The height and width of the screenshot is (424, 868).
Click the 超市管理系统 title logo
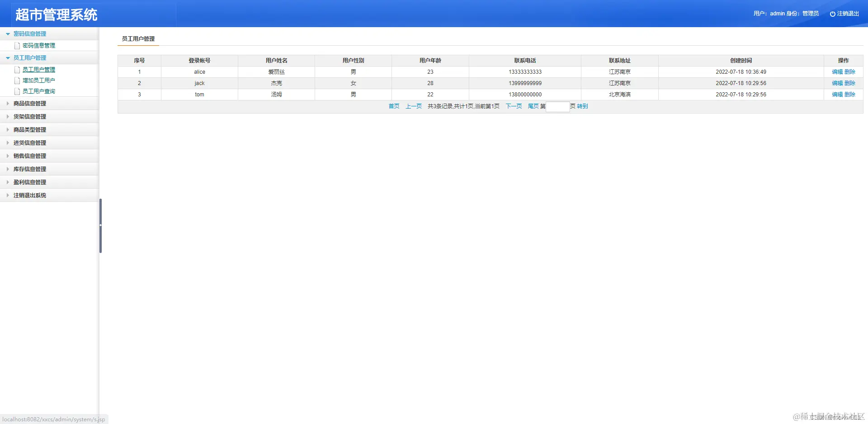57,15
